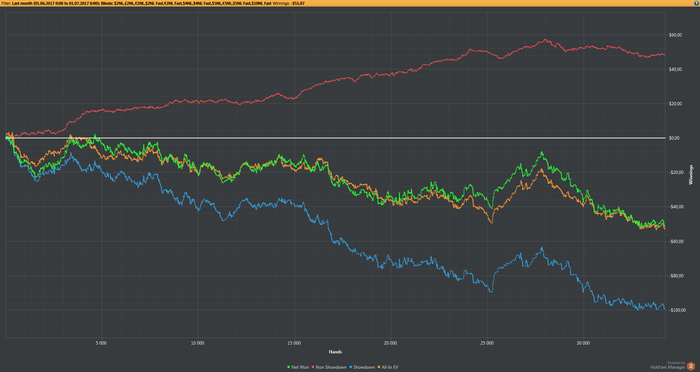Click the 15 000 hands axis label
Image resolution: width=700 pixels, height=372 pixels.
click(294, 343)
